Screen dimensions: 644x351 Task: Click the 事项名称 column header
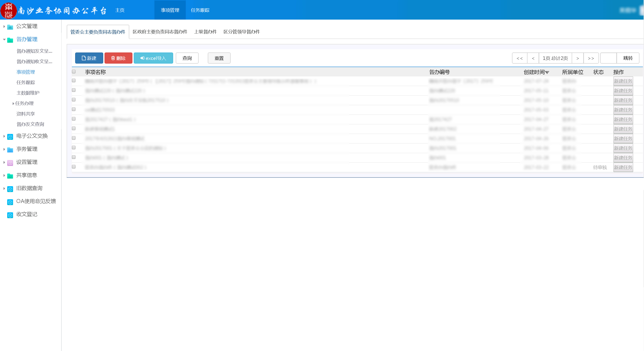coord(95,72)
